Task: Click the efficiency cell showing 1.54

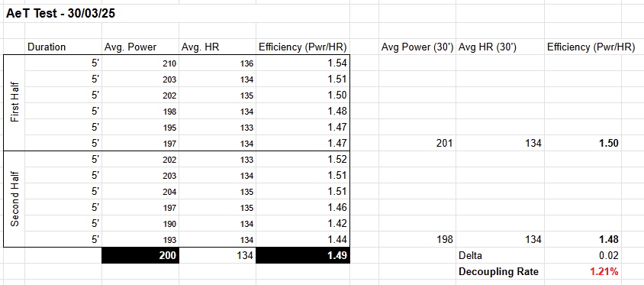Action: pyautogui.click(x=303, y=63)
